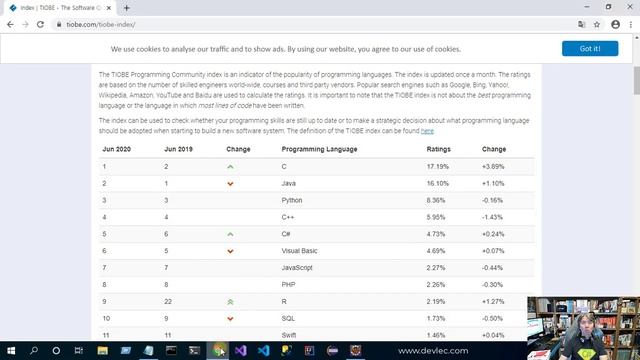This screenshot has height=360, width=640.
Task: Open Windows taskbar search
Action: tap(34, 351)
